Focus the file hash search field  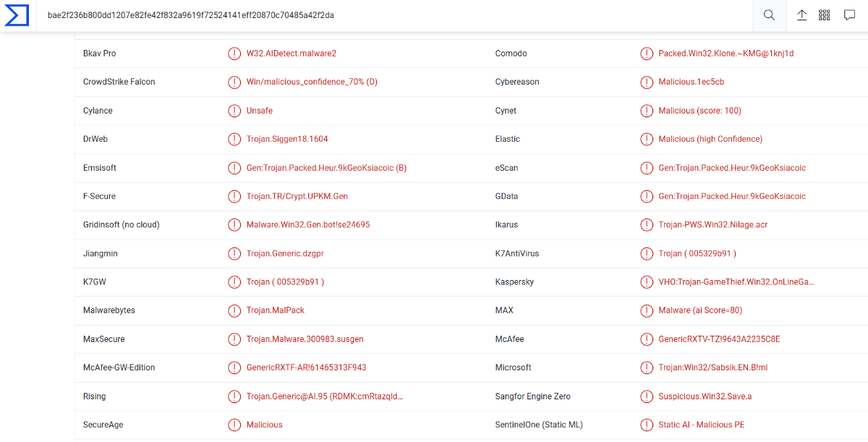[x=394, y=15]
